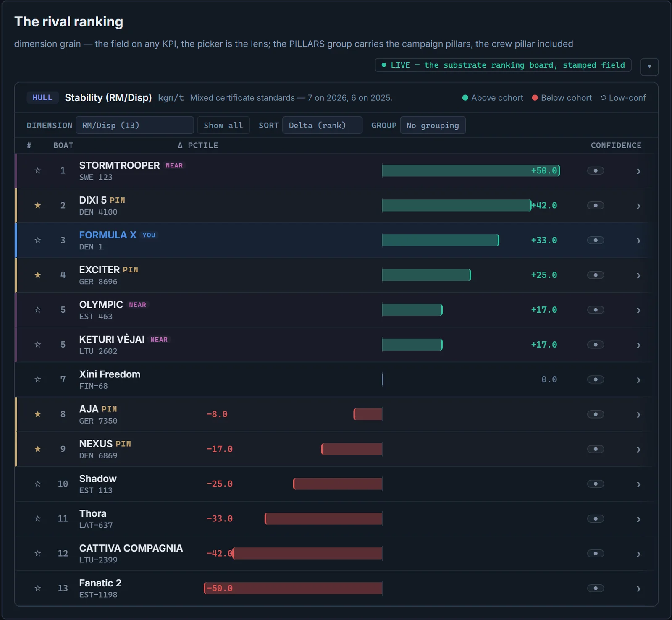Expand Xini Freedom row chevron
Image resolution: width=672 pixels, height=620 pixels.
pyautogui.click(x=638, y=380)
